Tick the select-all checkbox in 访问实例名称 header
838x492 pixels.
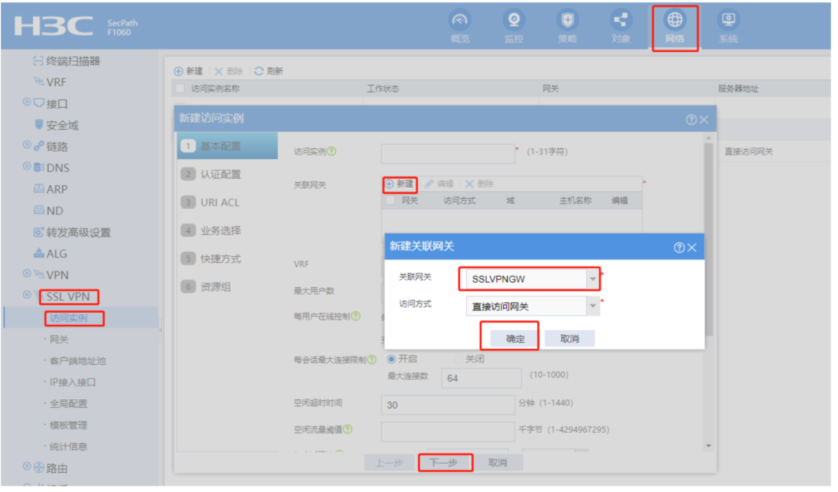180,88
